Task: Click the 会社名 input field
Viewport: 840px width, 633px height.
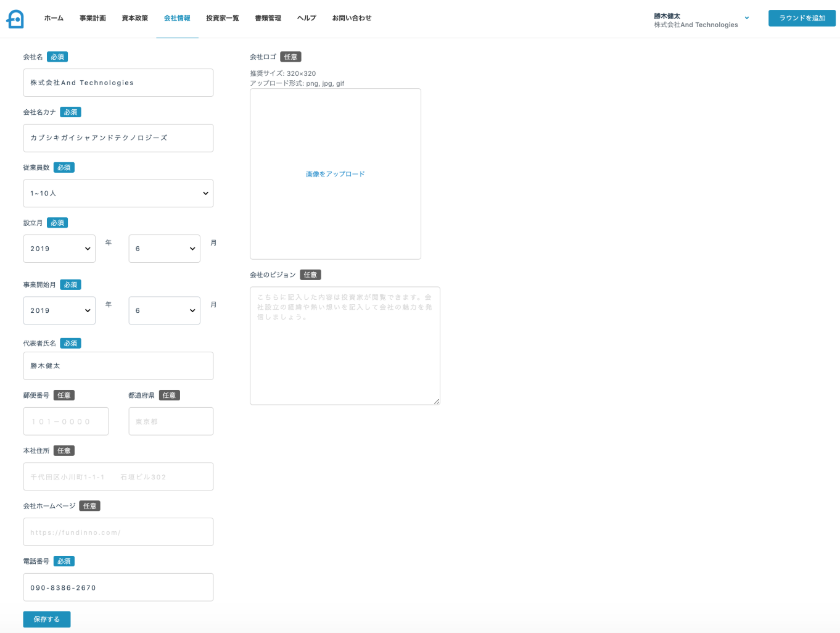Action: [118, 83]
